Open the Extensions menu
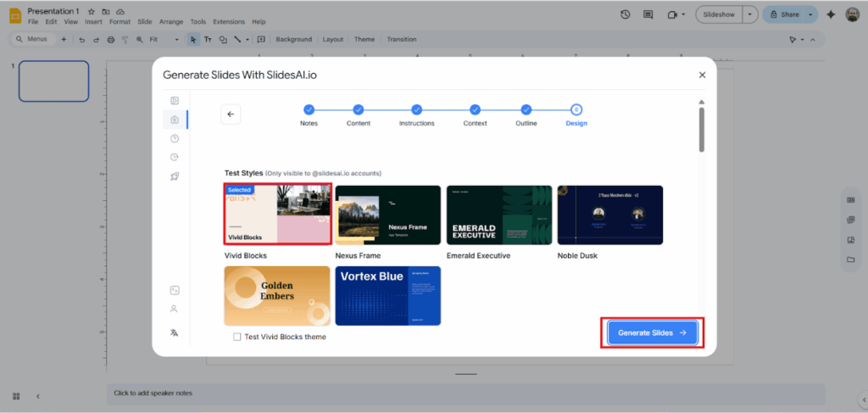Image resolution: width=868 pixels, height=413 pixels. coord(228,21)
